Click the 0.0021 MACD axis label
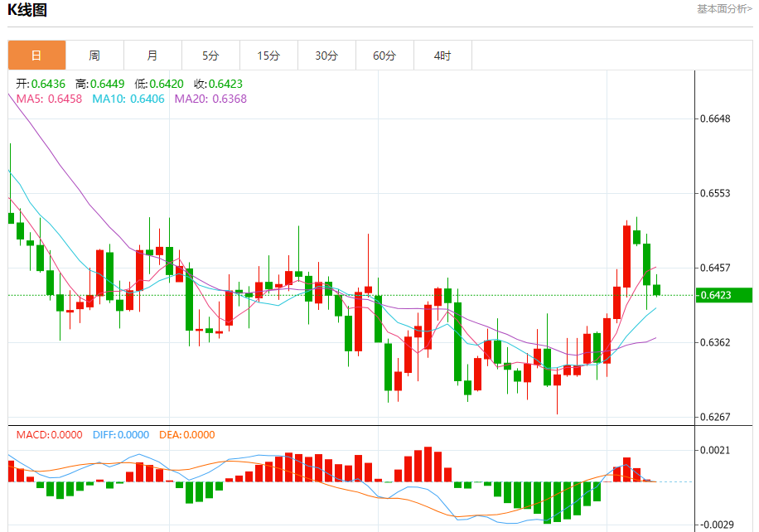 coord(715,450)
